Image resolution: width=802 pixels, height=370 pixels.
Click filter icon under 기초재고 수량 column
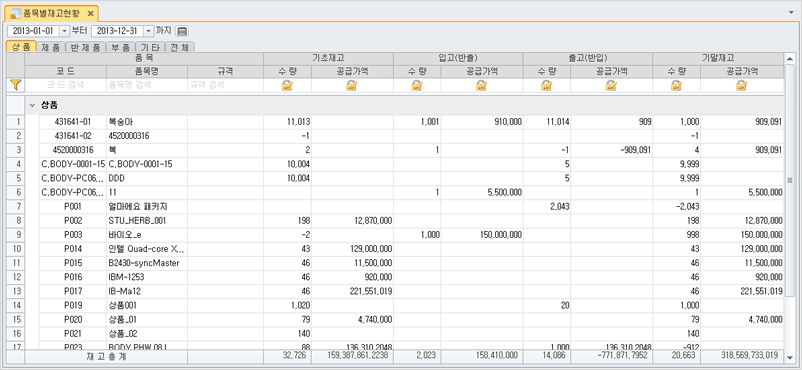287,86
